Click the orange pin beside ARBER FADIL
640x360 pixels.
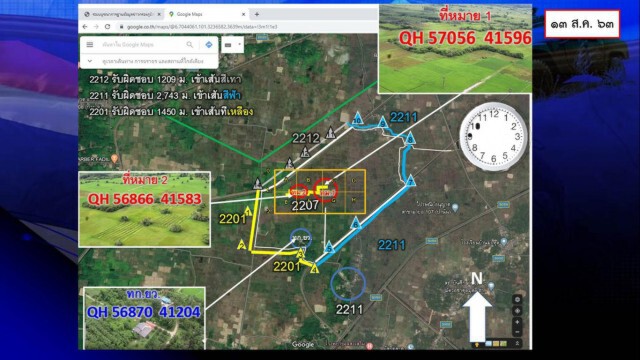click(x=114, y=158)
